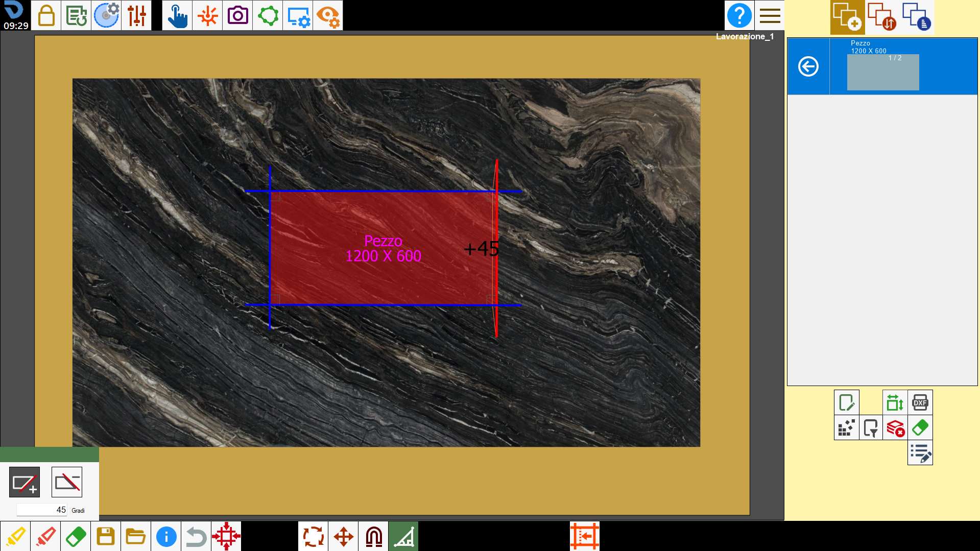Open the green checklist refresh icon
980x551 pixels.
point(76,15)
